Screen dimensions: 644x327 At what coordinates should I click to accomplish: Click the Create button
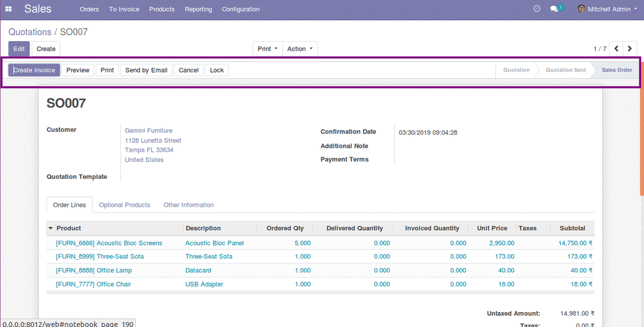[x=46, y=49]
